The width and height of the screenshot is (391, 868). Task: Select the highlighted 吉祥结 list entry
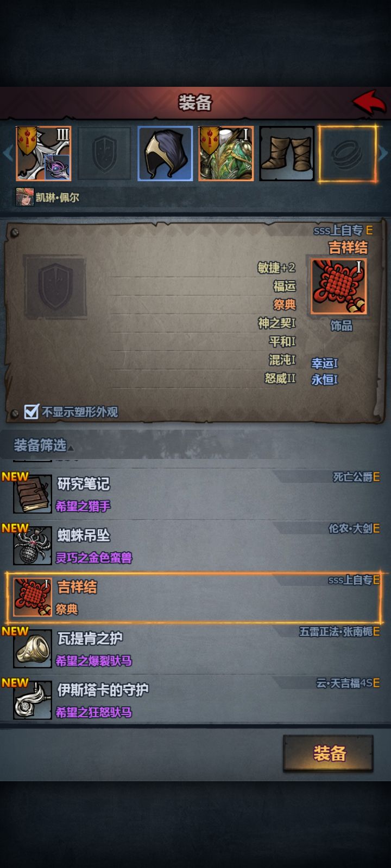click(x=194, y=597)
